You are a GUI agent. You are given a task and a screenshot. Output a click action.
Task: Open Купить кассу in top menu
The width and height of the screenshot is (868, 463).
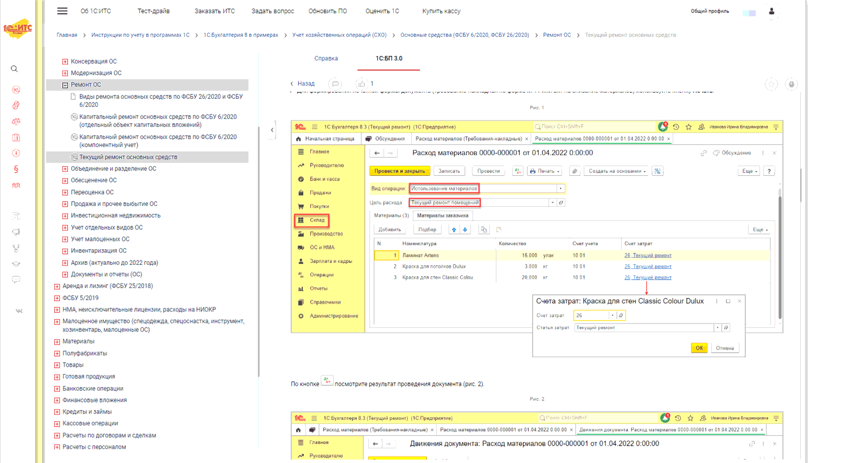(442, 11)
